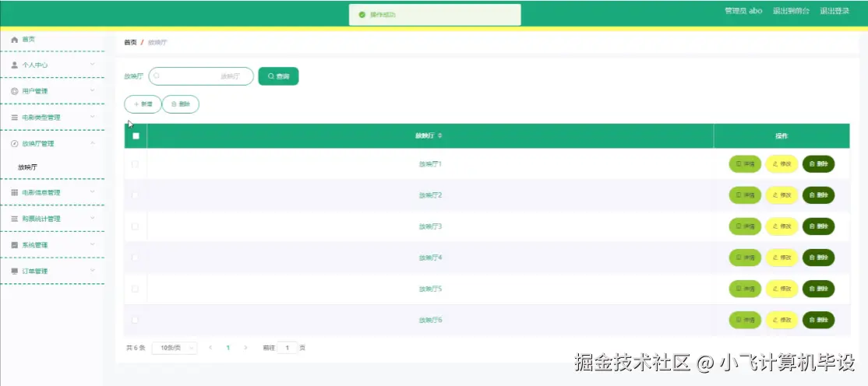The width and height of the screenshot is (868, 386).
Task: Click the 放映厅1 table cell text
Action: click(x=430, y=164)
